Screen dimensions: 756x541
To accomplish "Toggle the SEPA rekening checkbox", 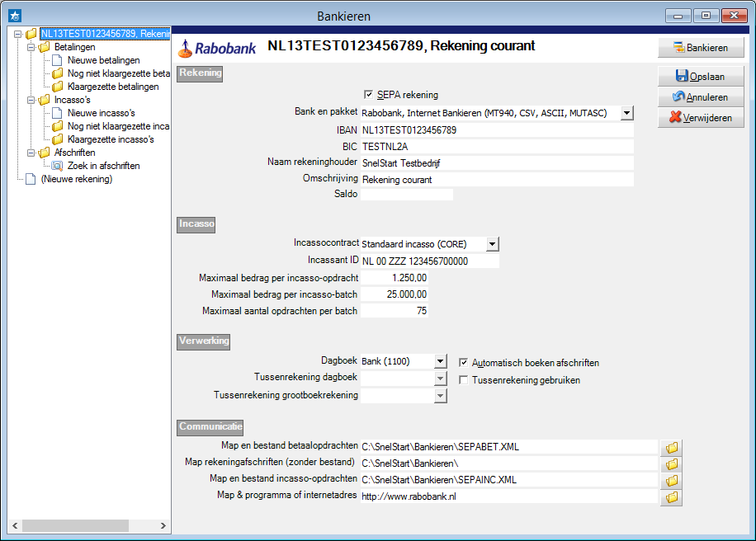I will pyautogui.click(x=369, y=95).
